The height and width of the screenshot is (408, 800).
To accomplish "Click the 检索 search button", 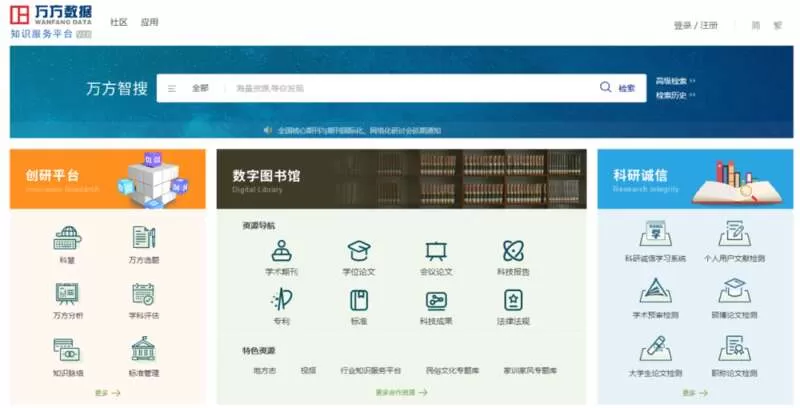I will click(x=618, y=88).
